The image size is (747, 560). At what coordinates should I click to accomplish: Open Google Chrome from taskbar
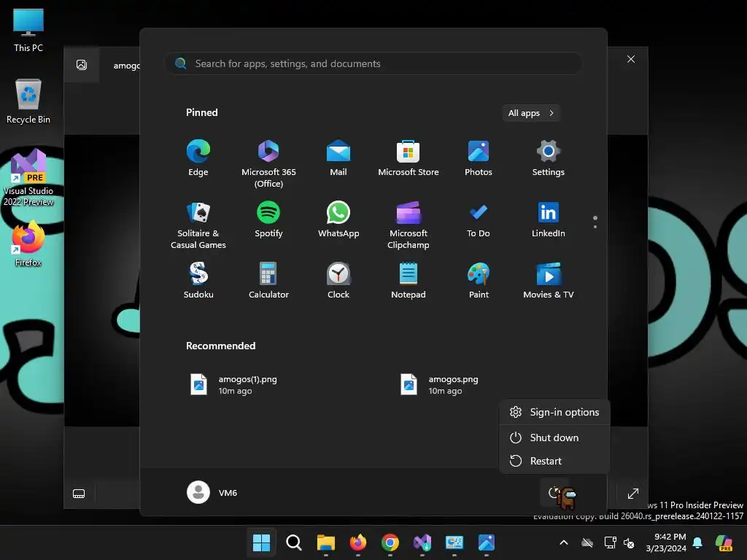(x=390, y=542)
